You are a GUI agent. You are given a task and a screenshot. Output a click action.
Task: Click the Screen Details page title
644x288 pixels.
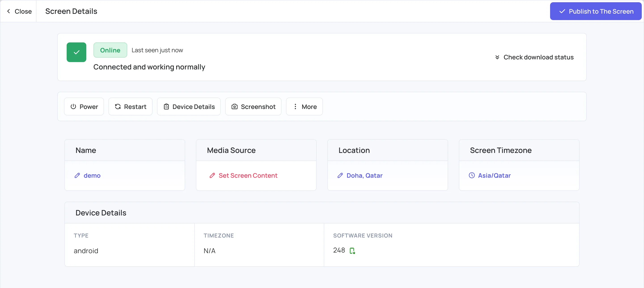pos(71,11)
